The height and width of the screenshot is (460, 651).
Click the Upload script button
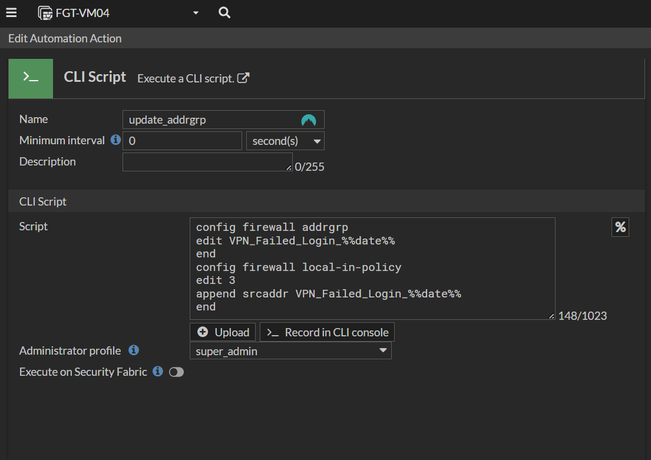[x=224, y=332]
